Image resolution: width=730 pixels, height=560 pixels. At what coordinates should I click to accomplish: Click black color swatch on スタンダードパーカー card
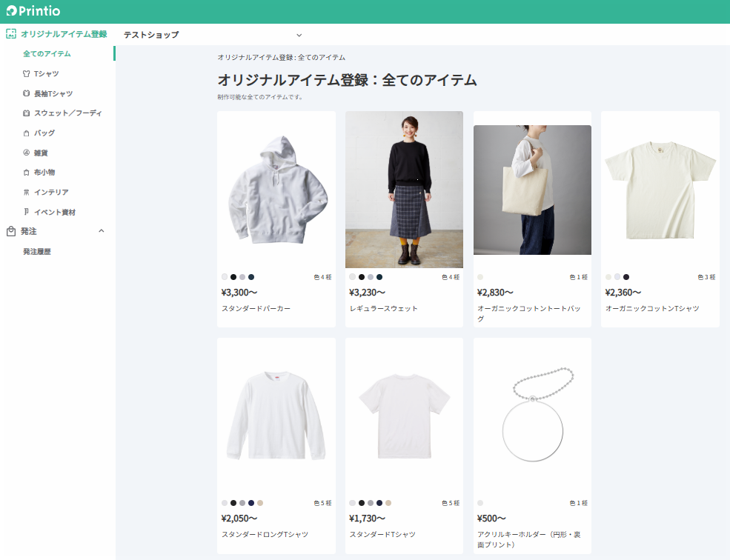pos(233,277)
